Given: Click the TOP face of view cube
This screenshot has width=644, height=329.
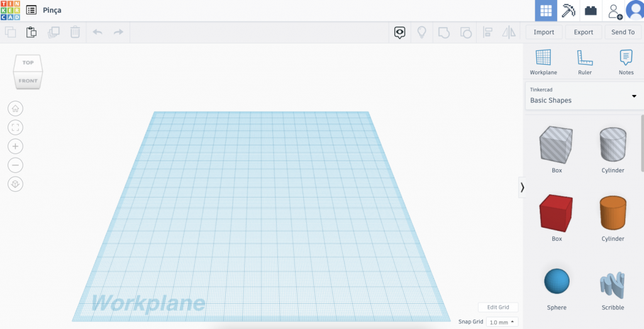Looking at the screenshot, I should click(x=28, y=63).
